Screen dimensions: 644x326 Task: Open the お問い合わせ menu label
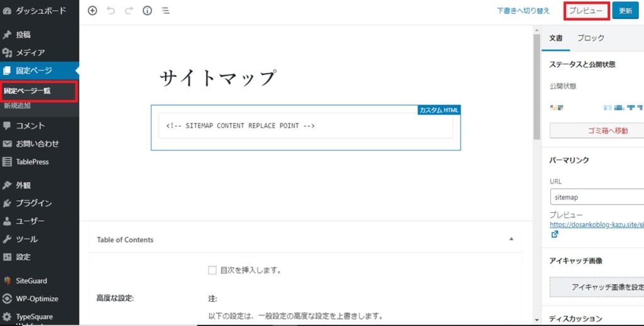[37, 144]
